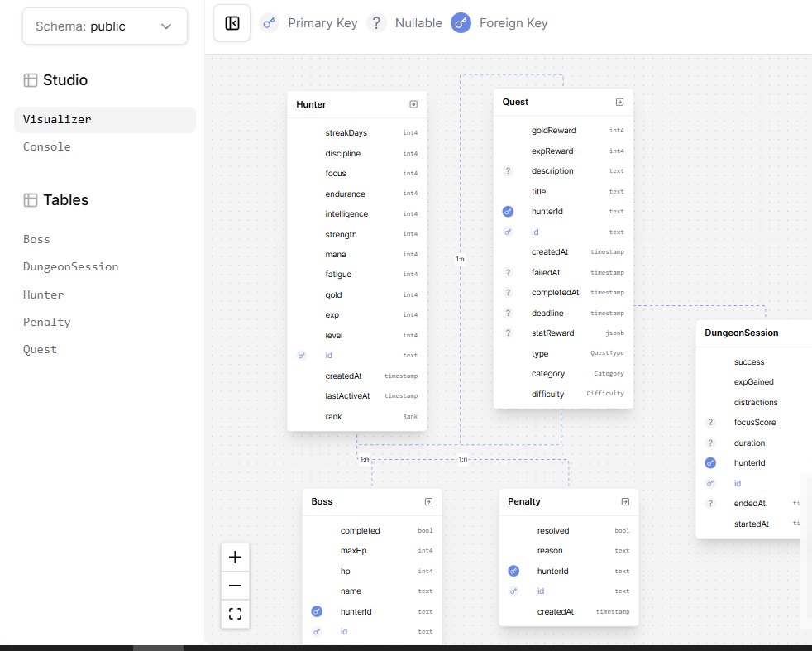Click the nullable icon beside Quest completedAt
Screen dimensions: 812x651
click(508, 293)
